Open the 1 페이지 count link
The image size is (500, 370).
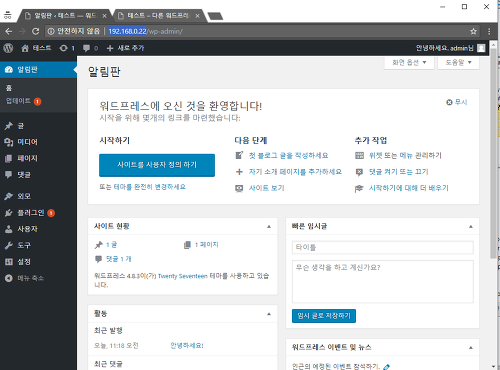point(206,245)
